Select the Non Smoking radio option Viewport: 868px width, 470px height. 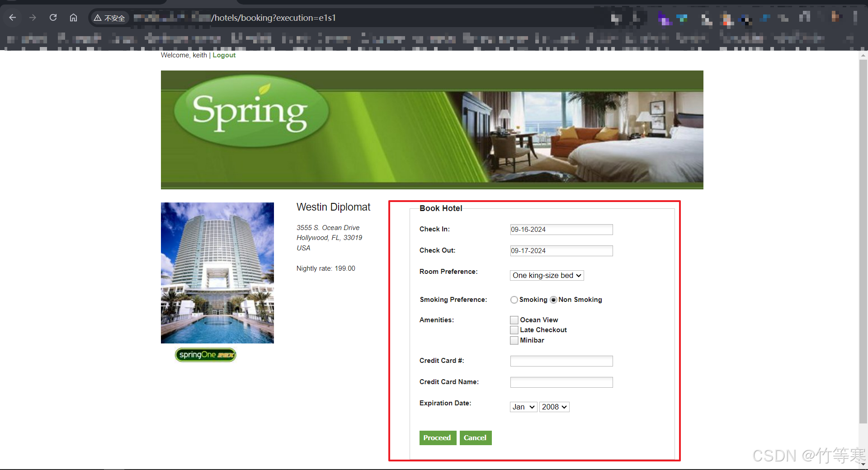(x=553, y=300)
